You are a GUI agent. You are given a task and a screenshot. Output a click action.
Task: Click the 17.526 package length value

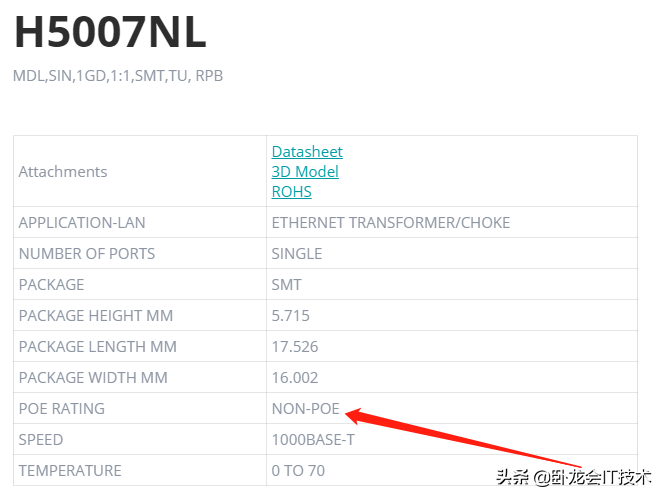(x=295, y=346)
